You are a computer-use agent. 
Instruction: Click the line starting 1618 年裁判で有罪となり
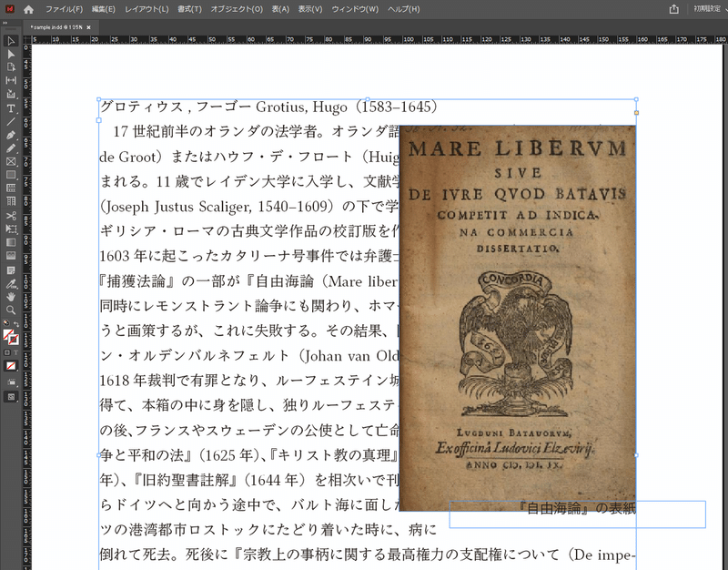tap(249, 381)
